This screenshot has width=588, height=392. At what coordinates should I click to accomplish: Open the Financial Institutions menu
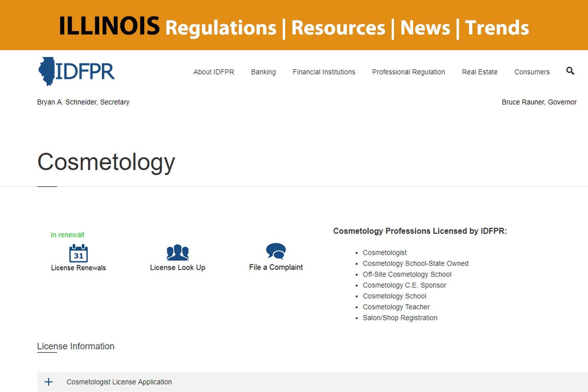324,72
